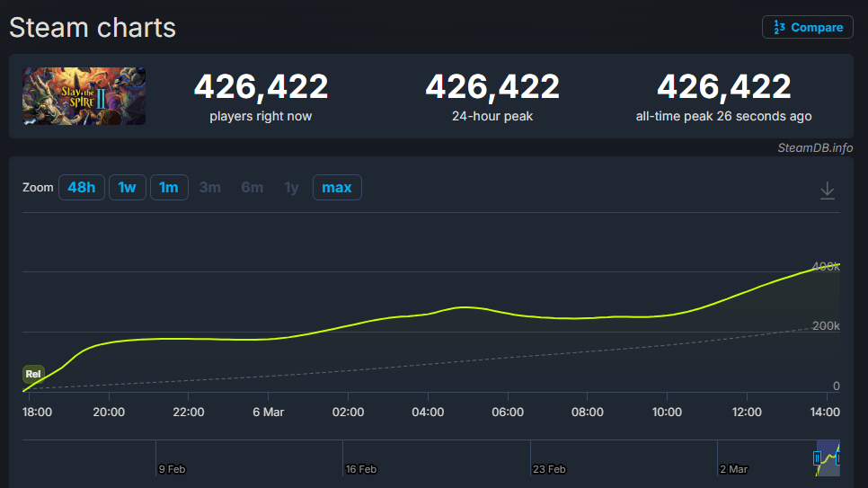
Task: Click the navigator timeline at 9 Feb
Action: pos(172,469)
